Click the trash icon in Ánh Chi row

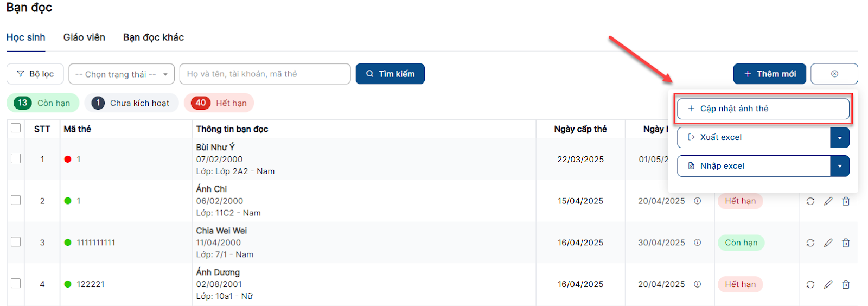[x=845, y=201]
